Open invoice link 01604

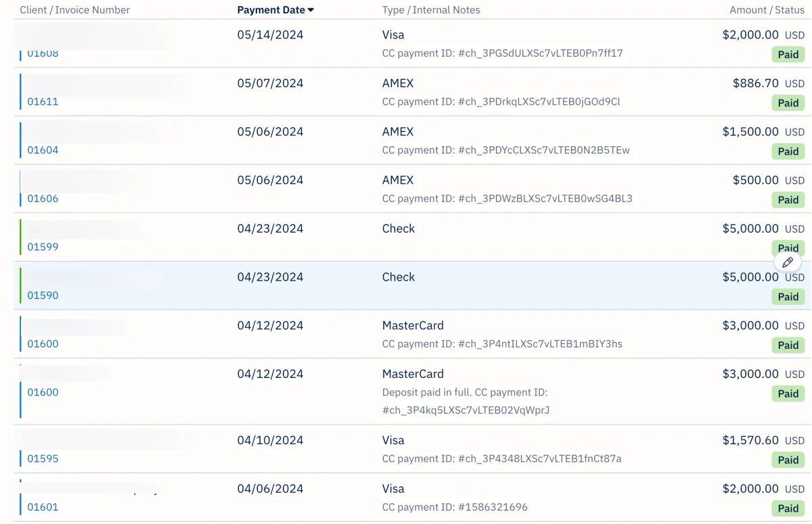click(x=43, y=150)
